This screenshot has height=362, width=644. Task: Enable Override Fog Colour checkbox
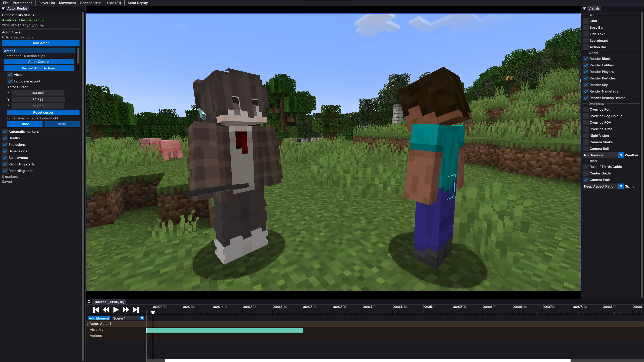(586, 116)
